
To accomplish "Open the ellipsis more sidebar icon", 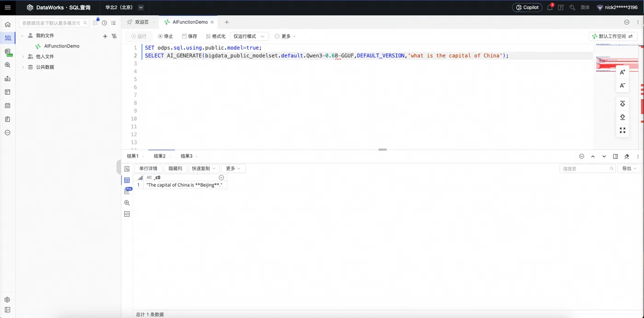I will pyautogui.click(x=7, y=133).
